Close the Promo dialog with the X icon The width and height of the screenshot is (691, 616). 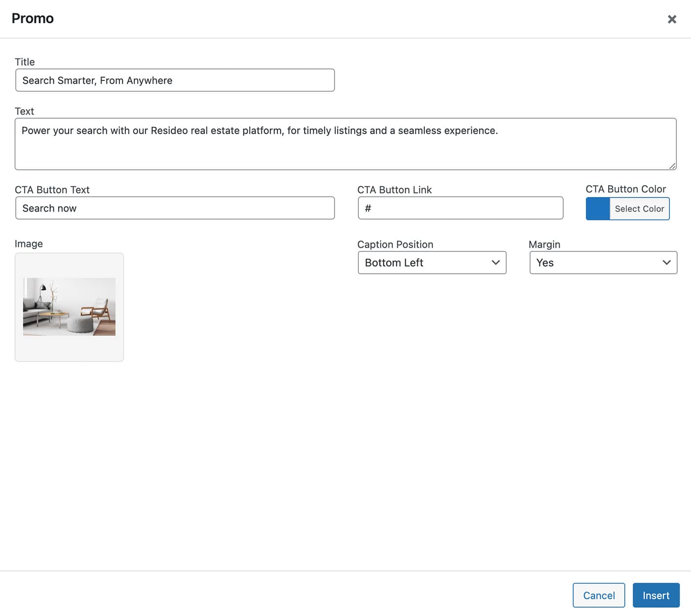point(672,19)
